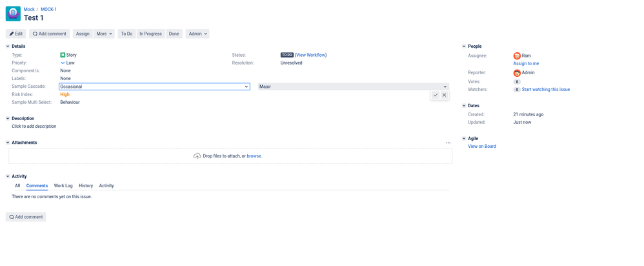
Task: Open the Major child cascade dropdown
Action: (353, 87)
